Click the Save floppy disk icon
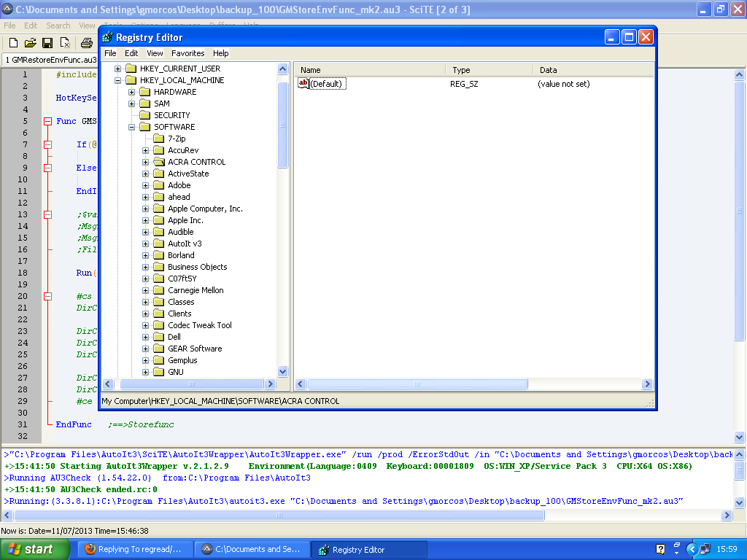The height and width of the screenshot is (560, 747). [x=47, y=44]
